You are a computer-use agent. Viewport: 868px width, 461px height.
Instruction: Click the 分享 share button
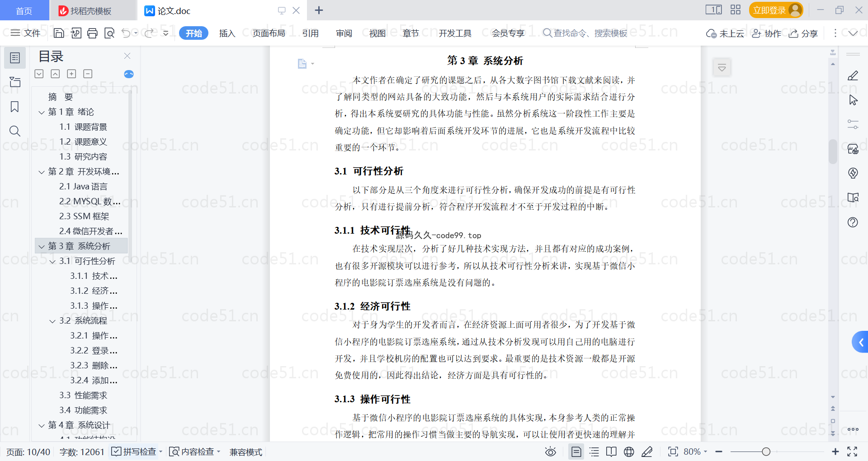(803, 33)
